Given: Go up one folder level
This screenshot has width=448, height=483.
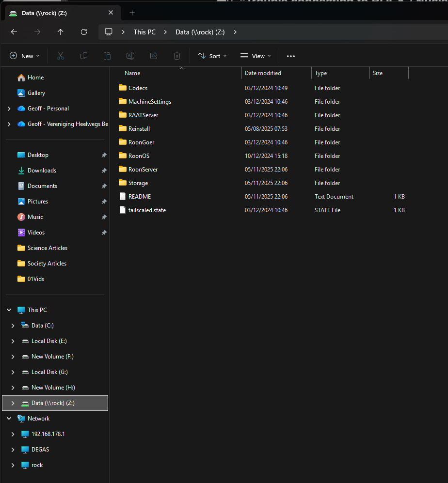Looking at the screenshot, I should (x=61, y=32).
